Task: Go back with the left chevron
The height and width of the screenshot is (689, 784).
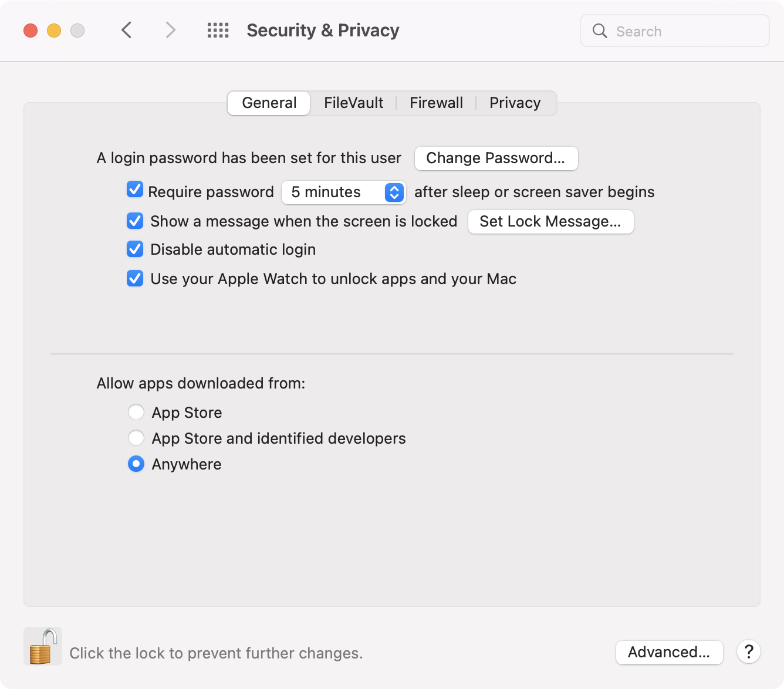Action: coord(126,30)
